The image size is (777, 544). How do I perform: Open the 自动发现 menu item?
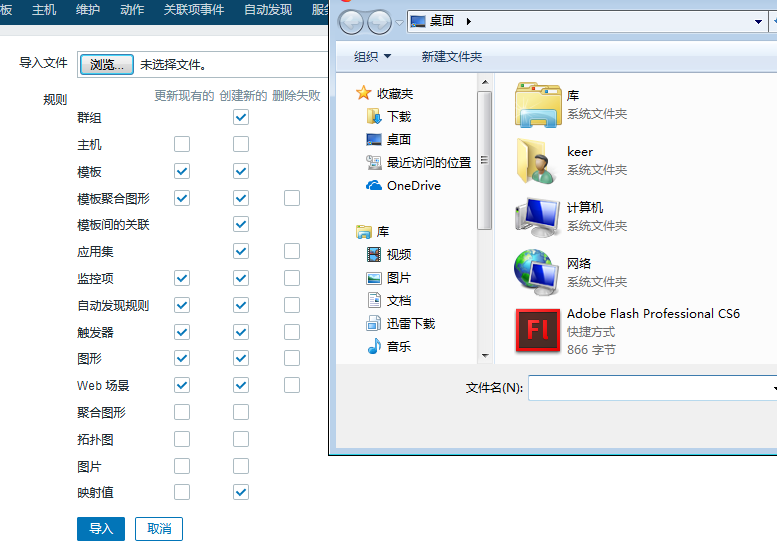pos(268,10)
